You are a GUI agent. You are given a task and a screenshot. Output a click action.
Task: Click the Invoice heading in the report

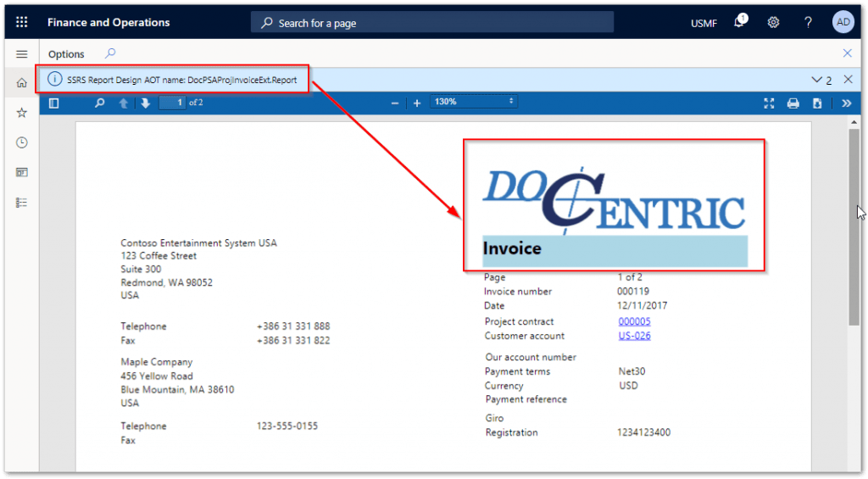click(x=512, y=248)
